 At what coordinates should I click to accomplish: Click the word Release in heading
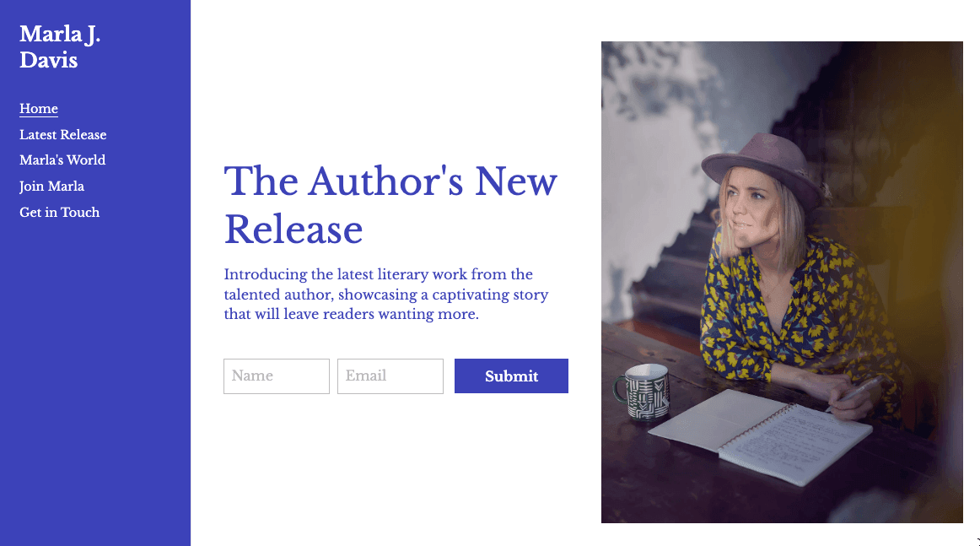click(293, 230)
